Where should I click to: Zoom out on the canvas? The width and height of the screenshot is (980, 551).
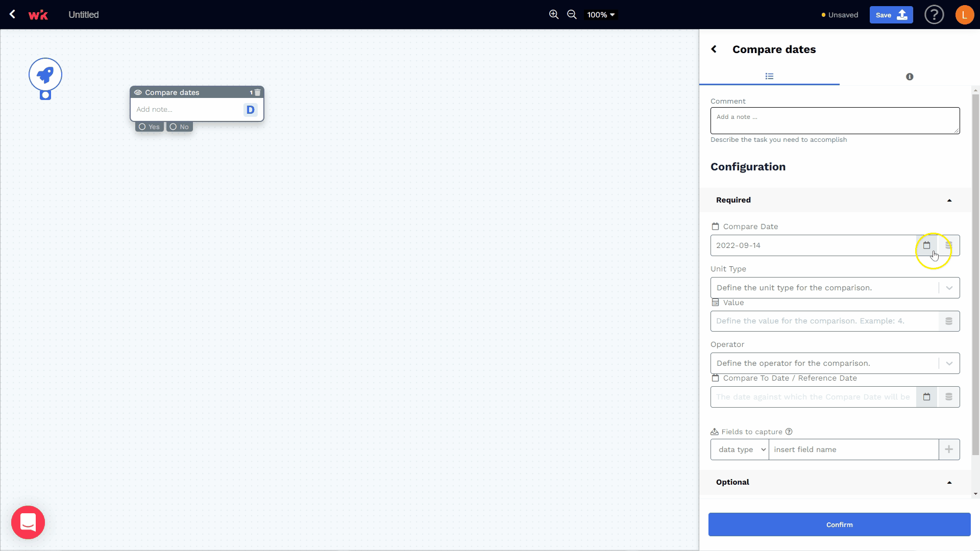[x=572, y=15]
